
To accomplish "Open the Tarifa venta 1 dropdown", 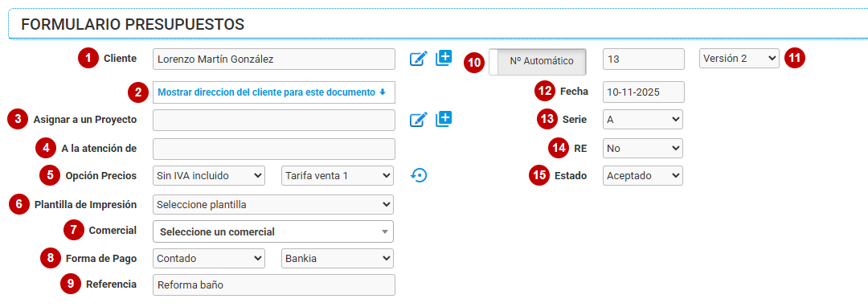I will click(x=338, y=175).
